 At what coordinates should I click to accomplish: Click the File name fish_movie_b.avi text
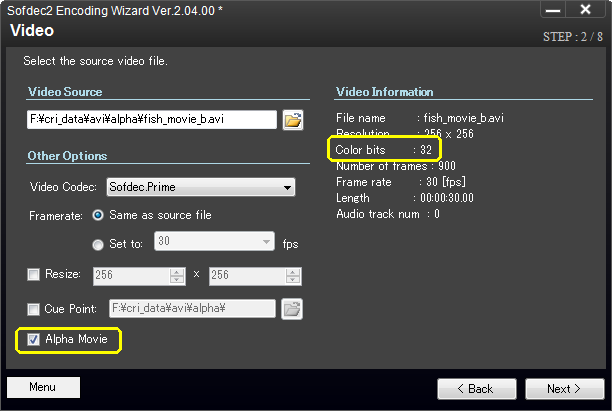pos(420,118)
